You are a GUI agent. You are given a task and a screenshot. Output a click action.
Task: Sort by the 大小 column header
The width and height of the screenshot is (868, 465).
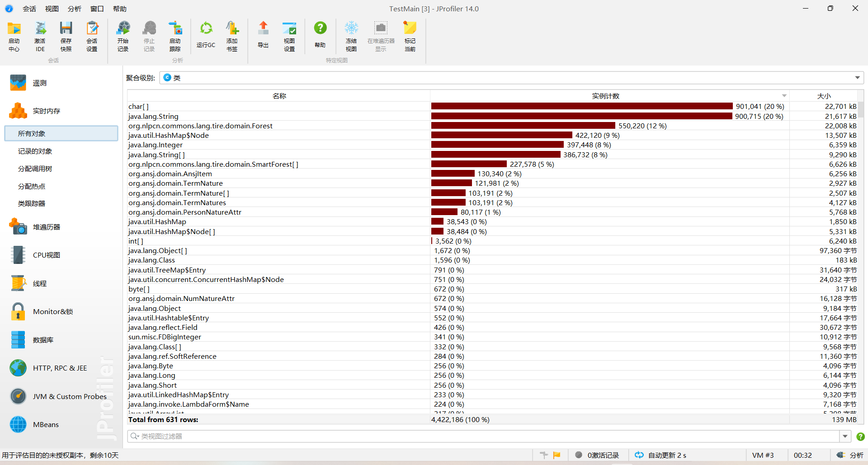[x=824, y=96]
